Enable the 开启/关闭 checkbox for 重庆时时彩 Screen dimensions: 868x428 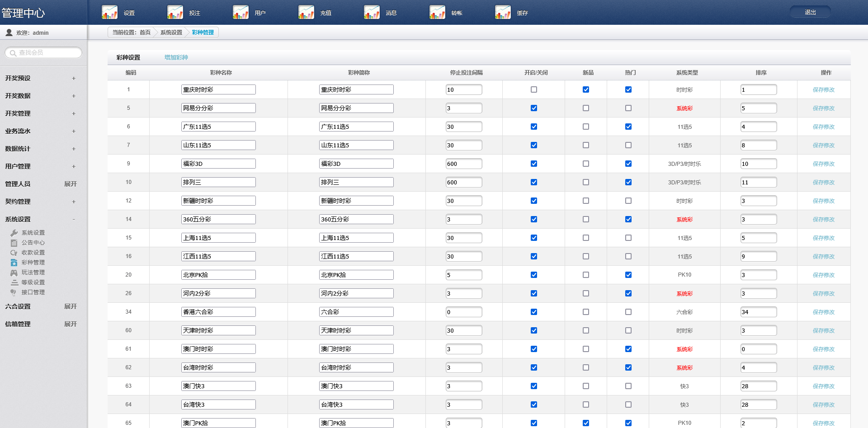pos(534,89)
